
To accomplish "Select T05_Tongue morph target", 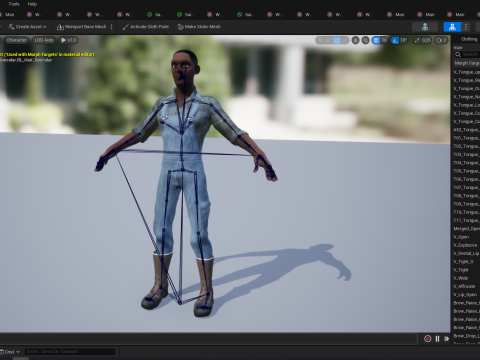I will 466,171.
